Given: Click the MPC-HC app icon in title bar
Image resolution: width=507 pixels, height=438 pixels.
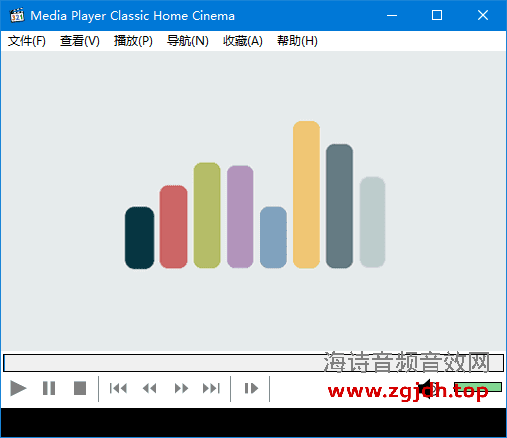Looking at the screenshot, I should click(17, 15).
